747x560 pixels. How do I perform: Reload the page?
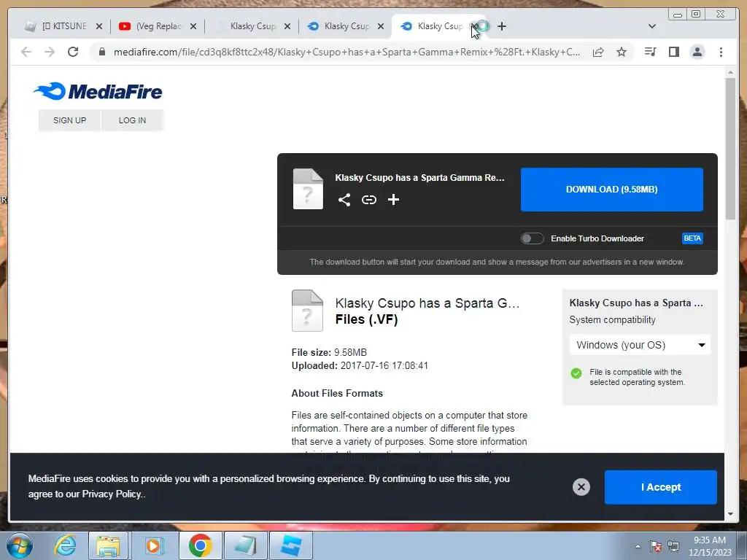pyautogui.click(x=73, y=52)
